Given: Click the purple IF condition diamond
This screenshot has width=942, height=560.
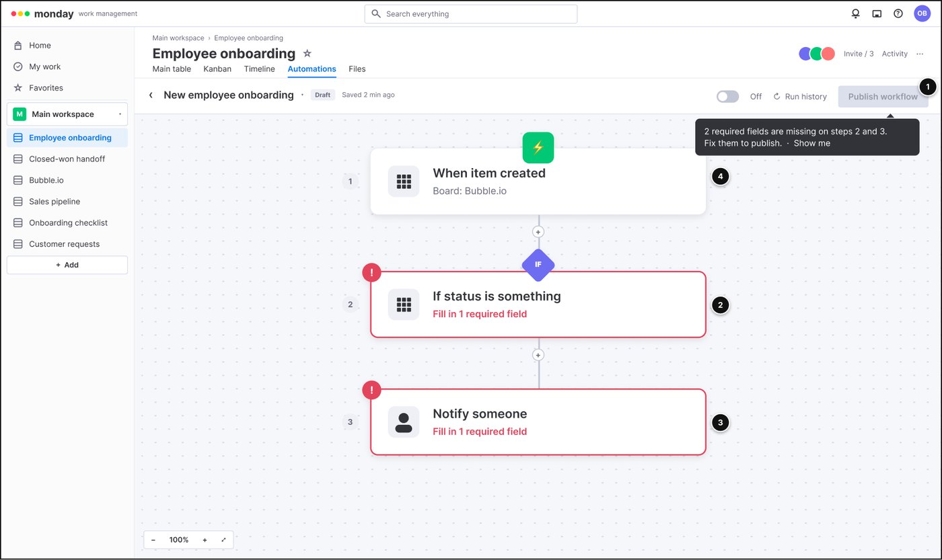Looking at the screenshot, I should (x=538, y=264).
